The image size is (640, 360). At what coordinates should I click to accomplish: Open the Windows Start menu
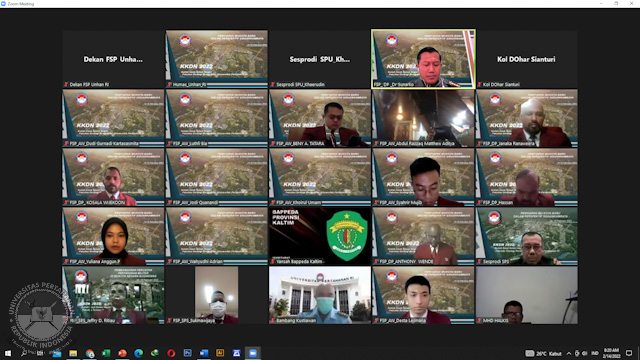pyautogui.click(x=7, y=353)
